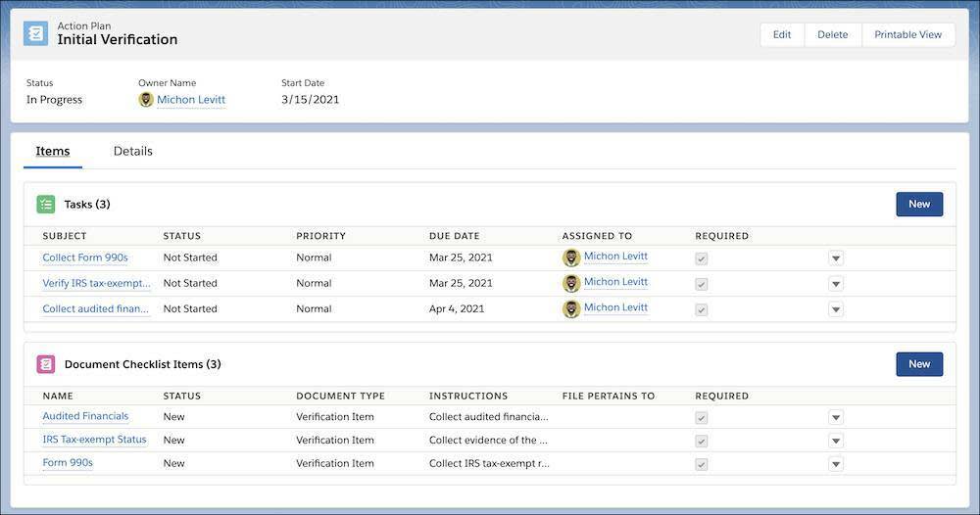980x515 pixels.
Task: Click New button in Tasks section
Action: point(919,204)
